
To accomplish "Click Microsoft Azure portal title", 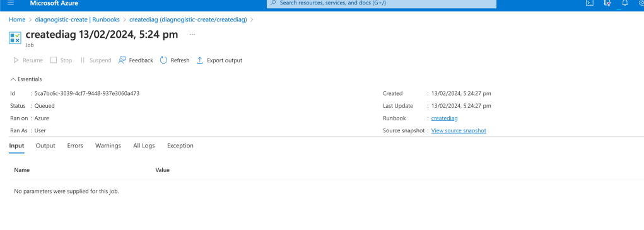I will tap(54, 3).
